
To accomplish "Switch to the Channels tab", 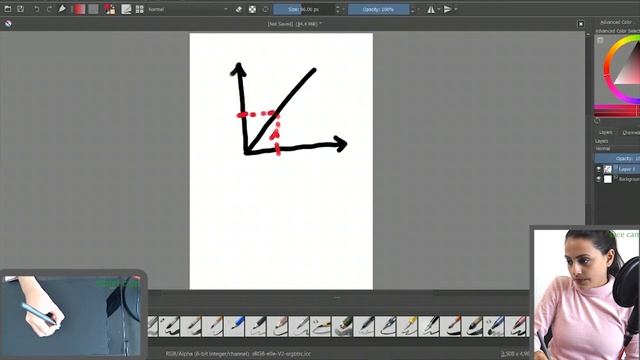I will click(x=631, y=132).
